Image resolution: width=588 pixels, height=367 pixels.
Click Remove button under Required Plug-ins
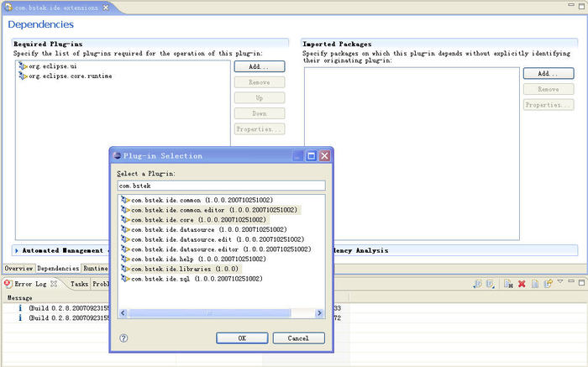point(259,82)
